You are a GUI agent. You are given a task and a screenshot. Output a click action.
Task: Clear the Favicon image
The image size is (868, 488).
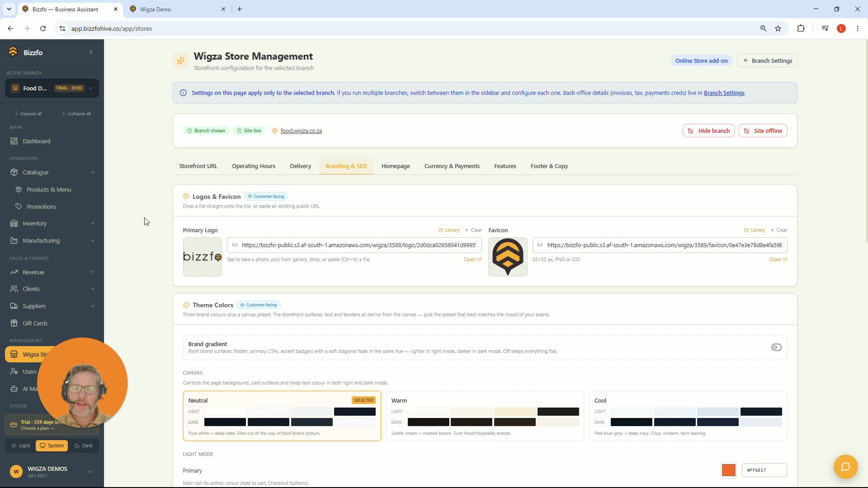[779, 230]
